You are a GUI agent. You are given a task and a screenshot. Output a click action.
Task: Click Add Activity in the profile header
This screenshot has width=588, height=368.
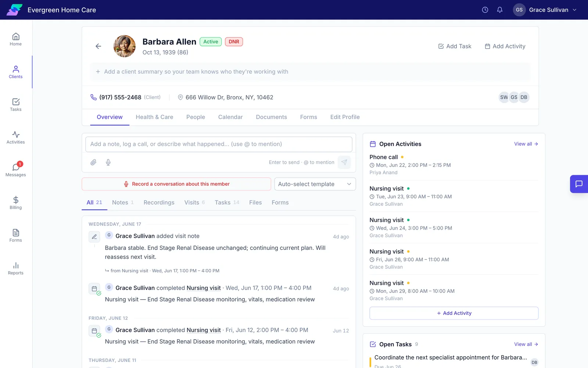pyautogui.click(x=505, y=46)
